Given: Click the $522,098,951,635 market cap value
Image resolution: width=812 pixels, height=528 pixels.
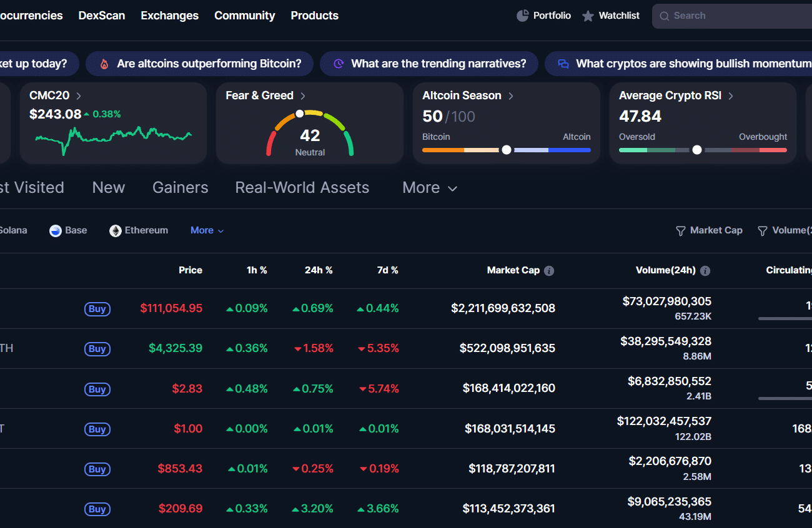Looking at the screenshot, I should click(x=507, y=348).
